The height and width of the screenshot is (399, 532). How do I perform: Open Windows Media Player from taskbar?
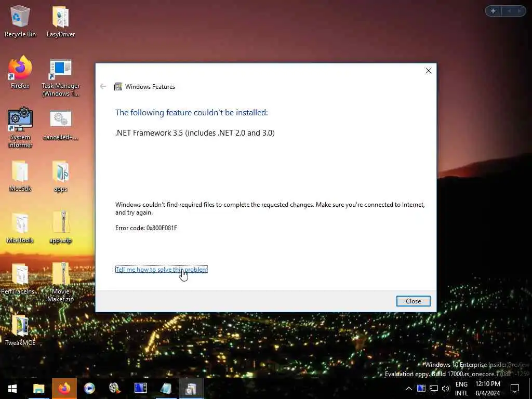click(x=89, y=389)
